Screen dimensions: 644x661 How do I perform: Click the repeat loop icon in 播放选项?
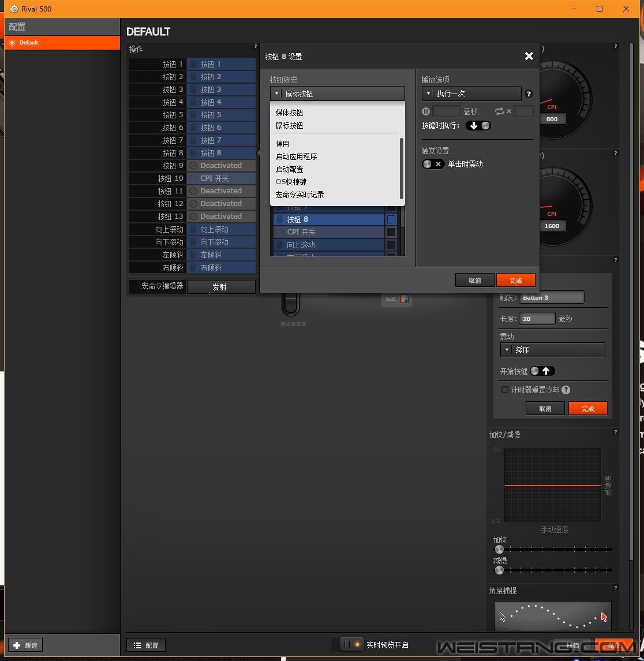(x=499, y=111)
